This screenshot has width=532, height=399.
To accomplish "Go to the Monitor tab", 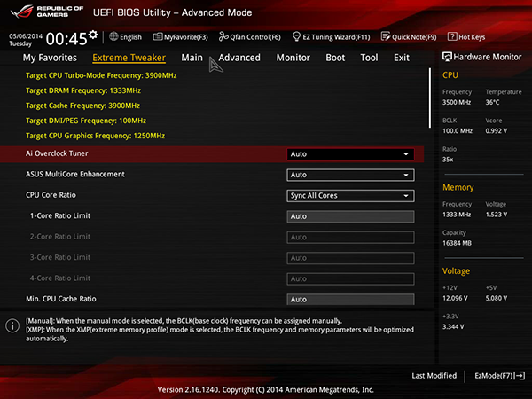I will (293, 58).
